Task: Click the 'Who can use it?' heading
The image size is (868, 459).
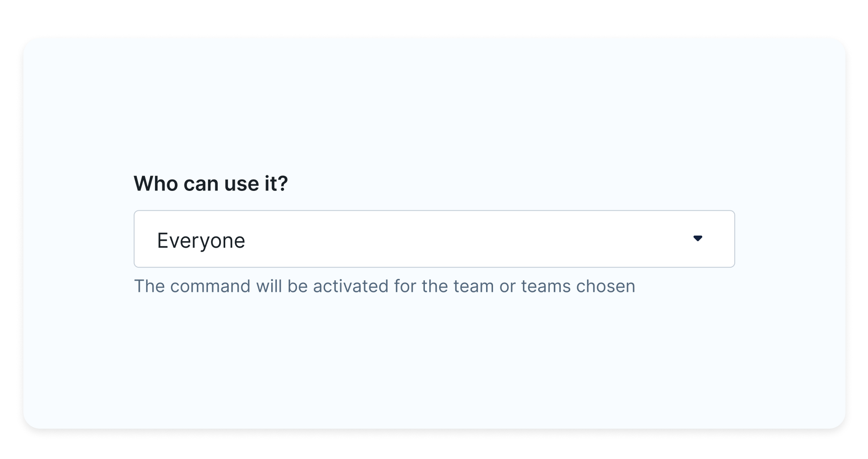Action: (x=212, y=184)
